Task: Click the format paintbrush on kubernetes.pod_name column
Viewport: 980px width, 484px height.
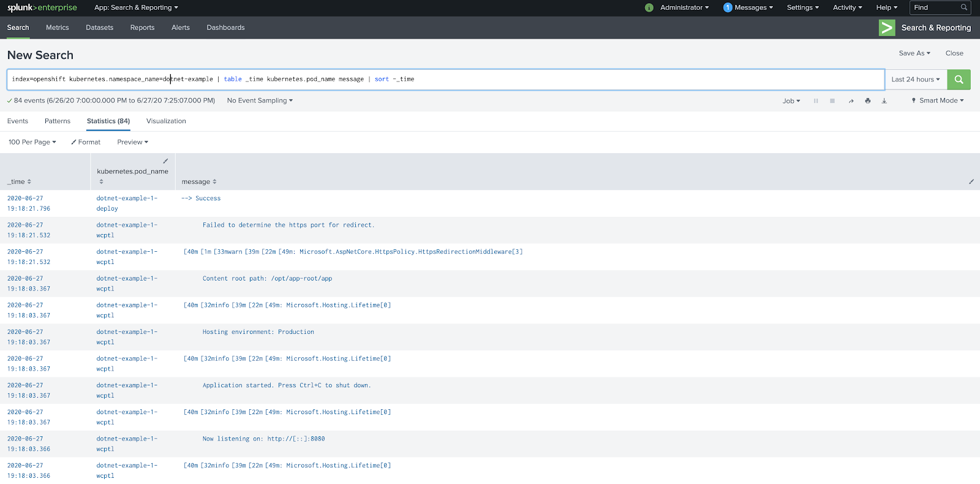Action: (x=165, y=161)
